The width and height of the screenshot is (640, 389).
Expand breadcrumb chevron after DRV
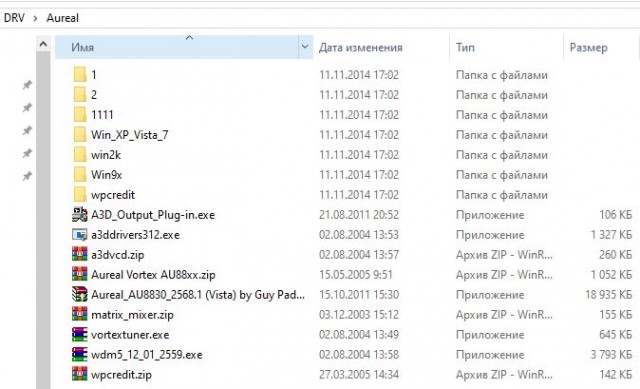coord(36,18)
